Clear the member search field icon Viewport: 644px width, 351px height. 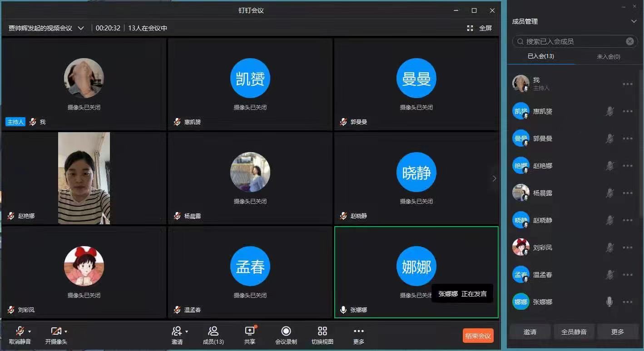point(629,41)
